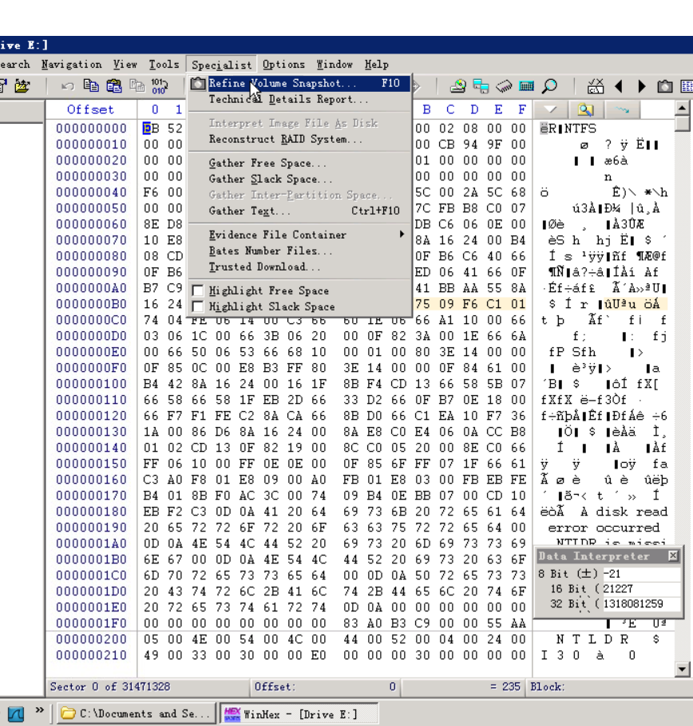Click offset row 000000200
The image size is (693, 726).
click(x=91, y=639)
